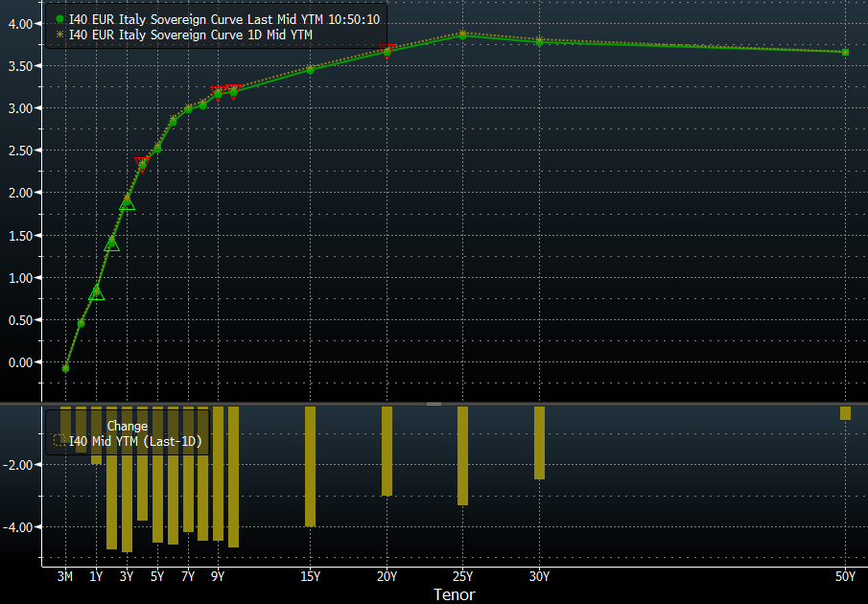Click the 30Y tenor label on the axis
This screenshot has width=868, height=604.
(x=539, y=576)
